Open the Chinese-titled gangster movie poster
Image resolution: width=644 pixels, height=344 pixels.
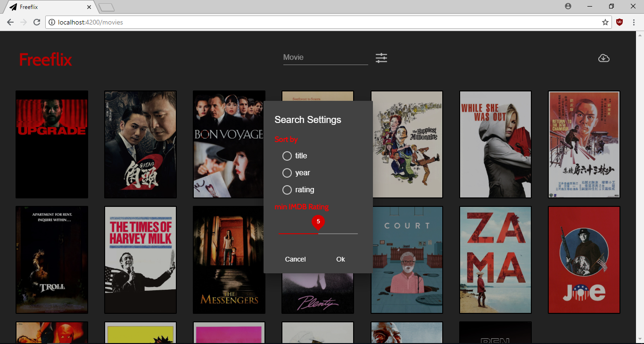click(140, 144)
